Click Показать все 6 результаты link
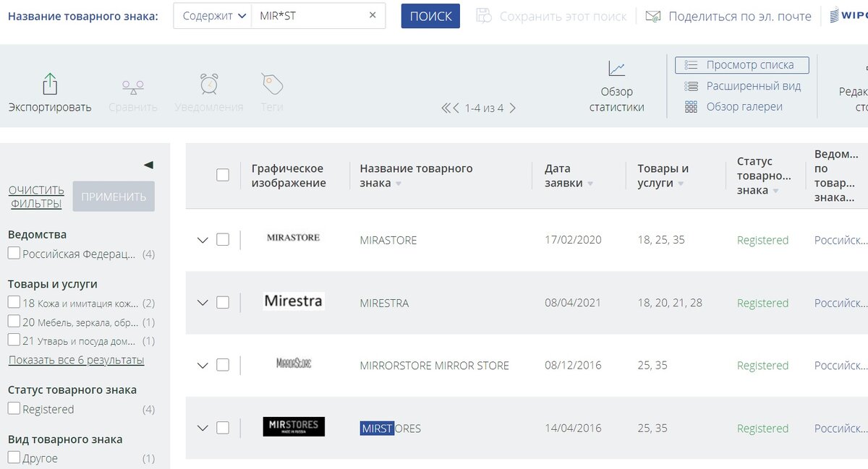The height and width of the screenshot is (469, 868). 76,360
